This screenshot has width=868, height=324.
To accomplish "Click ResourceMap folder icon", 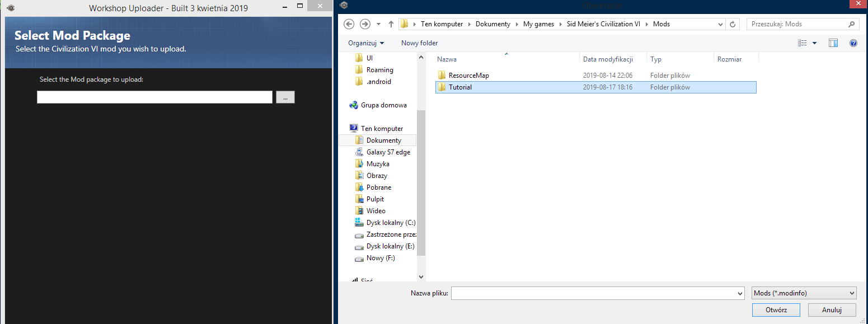I will 442,75.
